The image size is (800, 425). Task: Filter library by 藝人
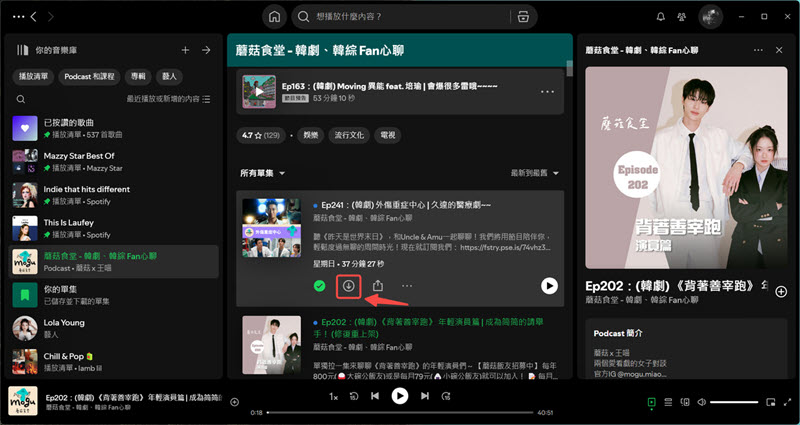169,77
